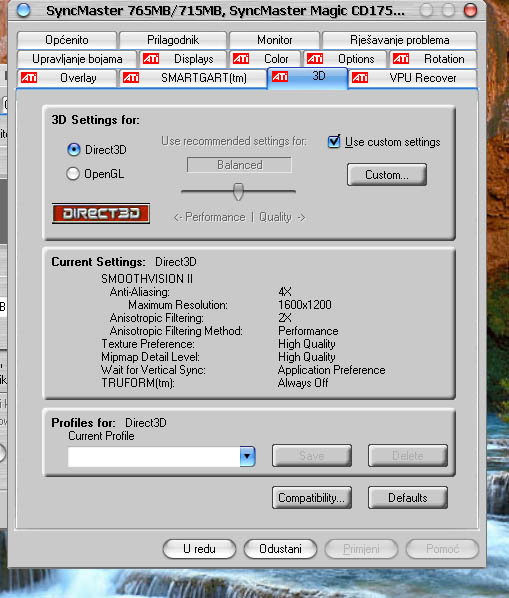Open the Current Profile dropdown arrow
Image resolution: width=509 pixels, height=598 pixels.
[x=247, y=456]
